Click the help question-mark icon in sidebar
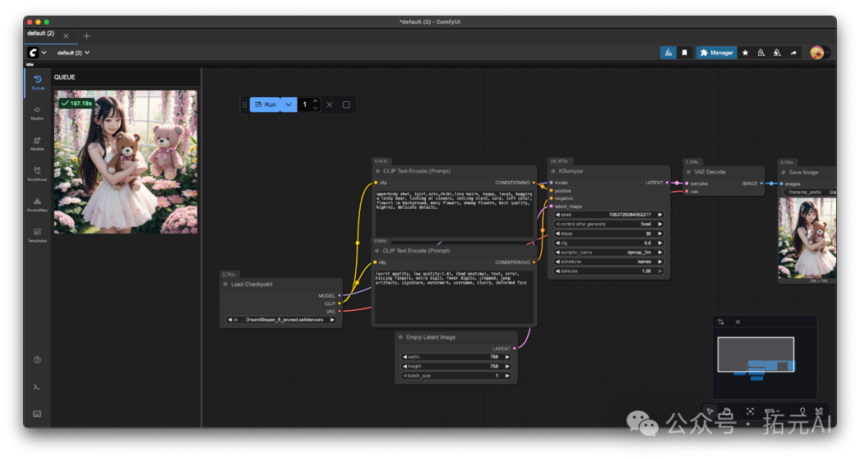The width and height of the screenshot is (860, 459). tap(37, 360)
